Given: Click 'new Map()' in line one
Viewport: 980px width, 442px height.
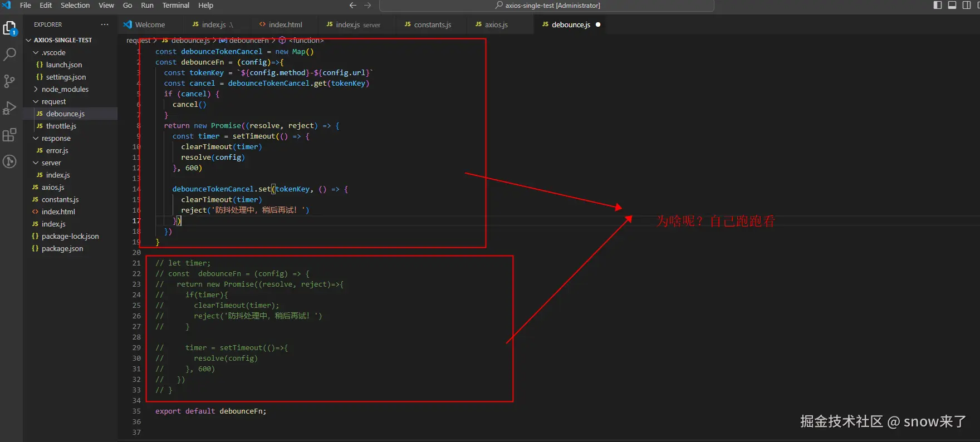Looking at the screenshot, I should (x=295, y=51).
